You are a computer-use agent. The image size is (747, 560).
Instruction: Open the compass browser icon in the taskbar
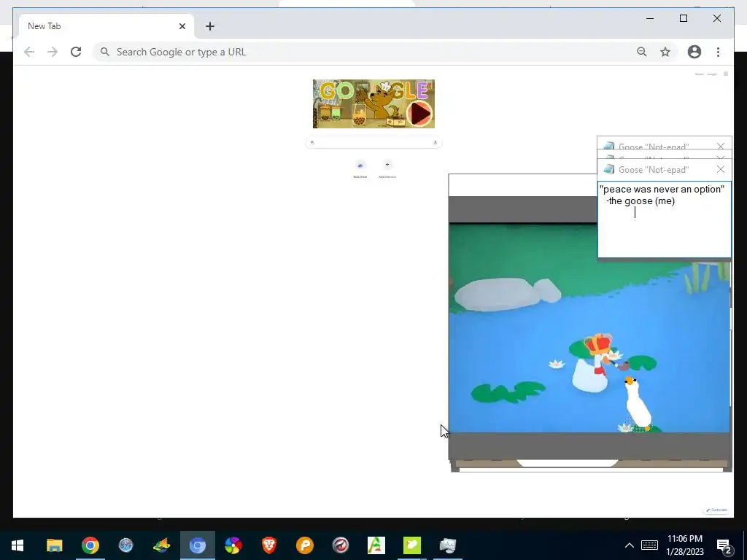click(125, 545)
